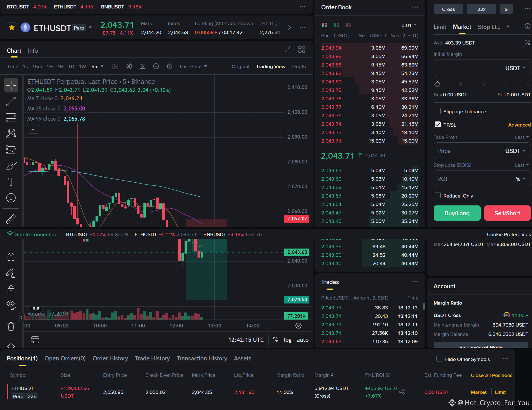The width and height of the screenshot is (532, 410).
Task: Pick the text annotation tool
Action: click(11, 182)
